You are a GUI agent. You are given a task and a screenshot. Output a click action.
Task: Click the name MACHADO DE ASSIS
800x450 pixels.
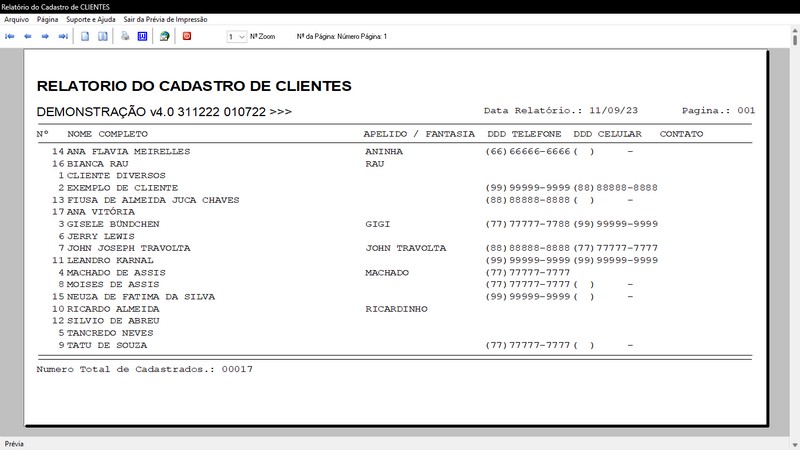(x=116, y=272)
